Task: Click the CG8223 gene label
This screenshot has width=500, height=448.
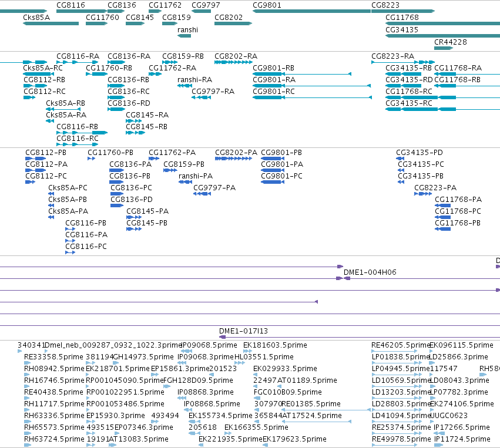Action: [x=385, y=5]
